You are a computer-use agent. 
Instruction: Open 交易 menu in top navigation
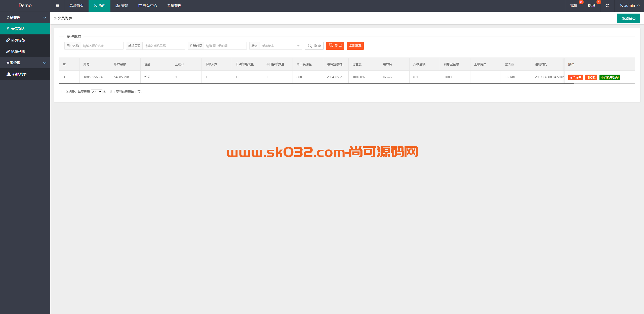125,5
